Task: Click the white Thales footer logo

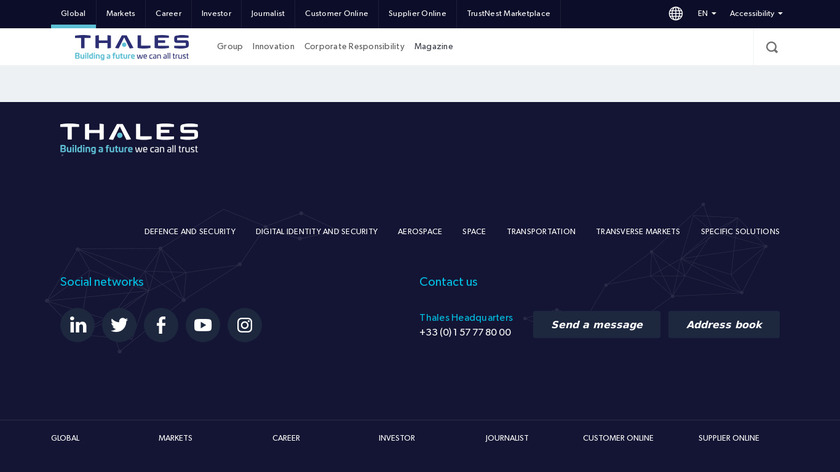Action: click(x=129, y=138)
